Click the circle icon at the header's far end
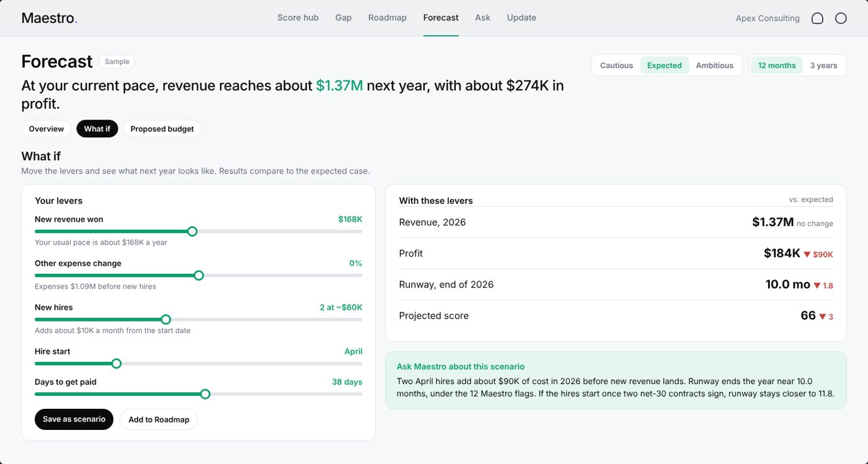Screen dimensions: 868x464 [x=841, y=19]
